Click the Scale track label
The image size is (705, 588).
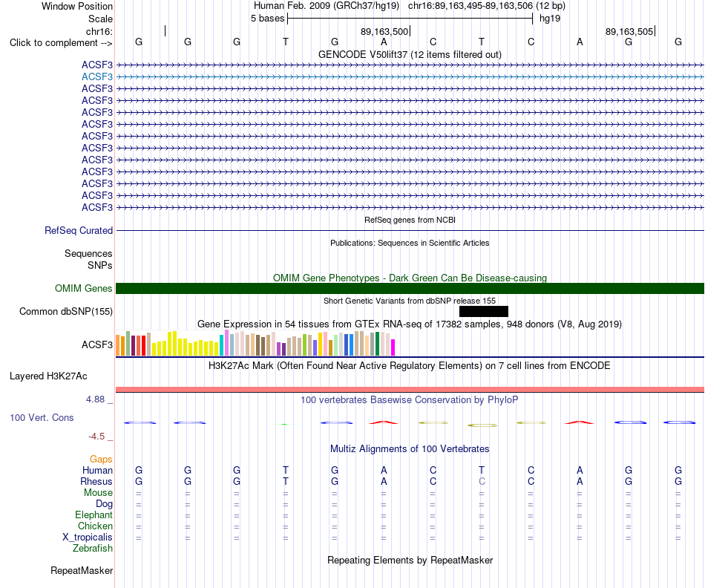(100, 19)
